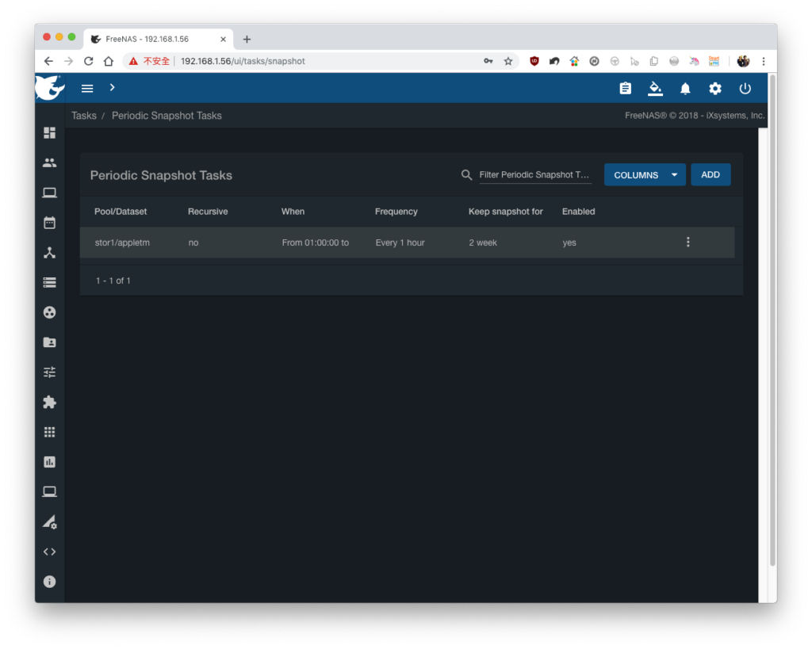Open the Display System Processes icon

pyautogui.click(x=50, y=521)
